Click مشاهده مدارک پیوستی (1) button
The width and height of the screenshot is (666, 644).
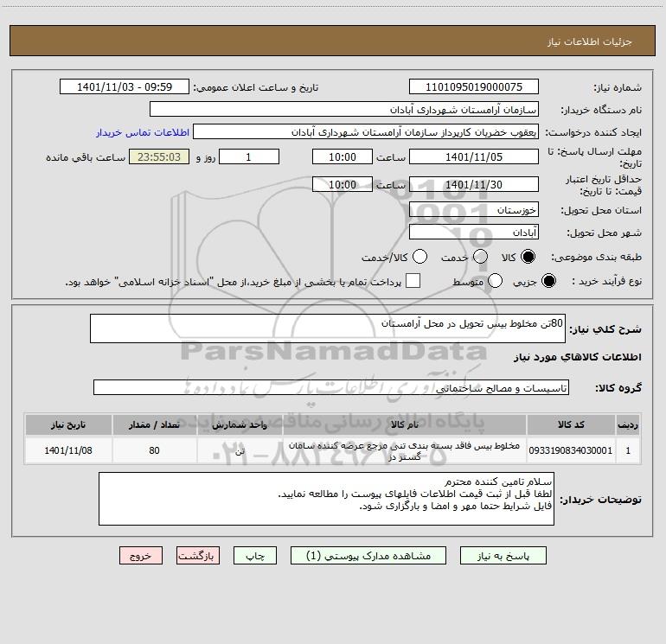tap(368, 556)
